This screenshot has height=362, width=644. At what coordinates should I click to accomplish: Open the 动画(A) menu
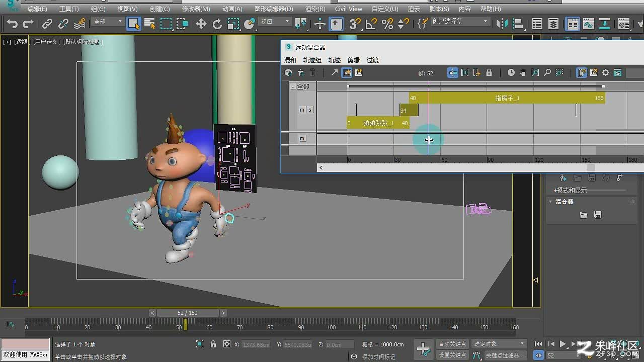(232, 9)
